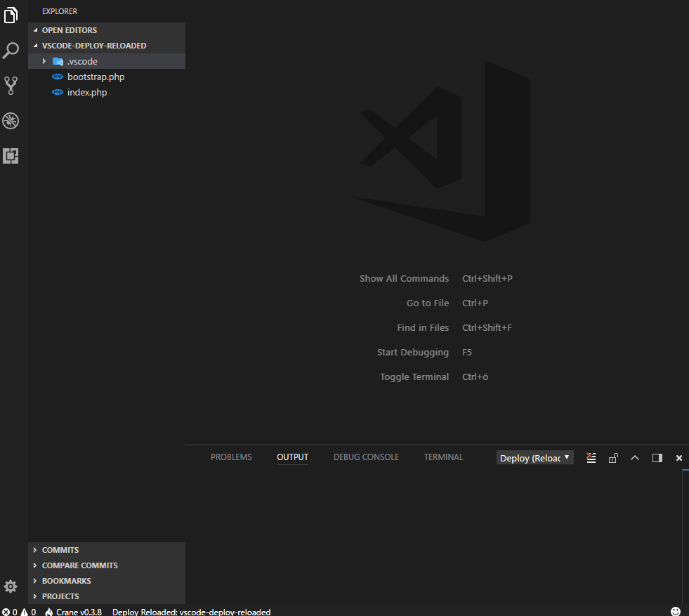Click the feedback smiley icon
Screen dimensions: 689x616
(x=676, y=611)
